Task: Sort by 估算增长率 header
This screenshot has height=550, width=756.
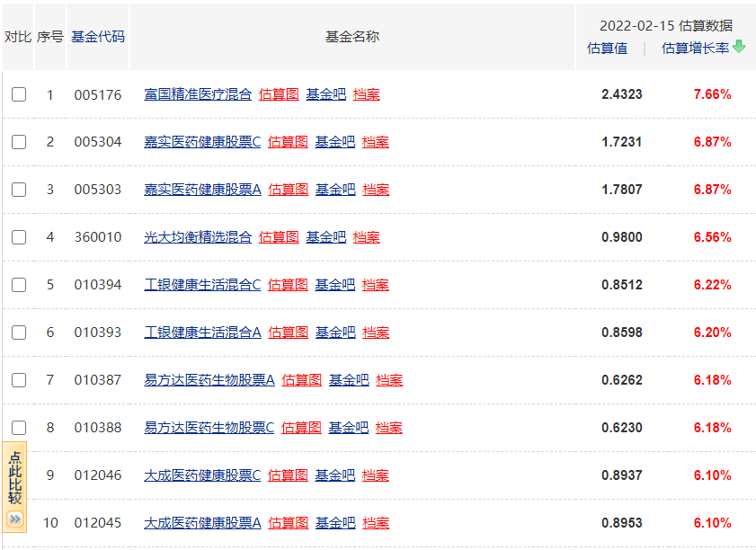Action: coord(695,49)
